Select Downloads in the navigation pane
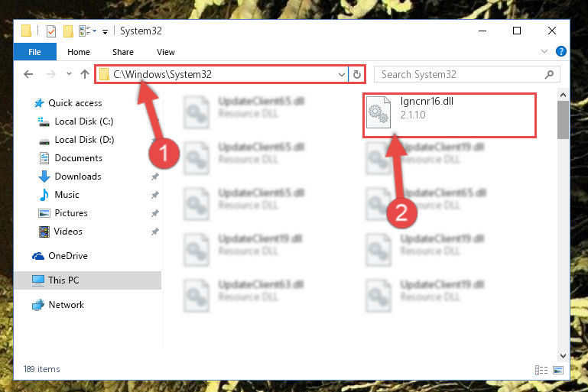 [78, 177]
